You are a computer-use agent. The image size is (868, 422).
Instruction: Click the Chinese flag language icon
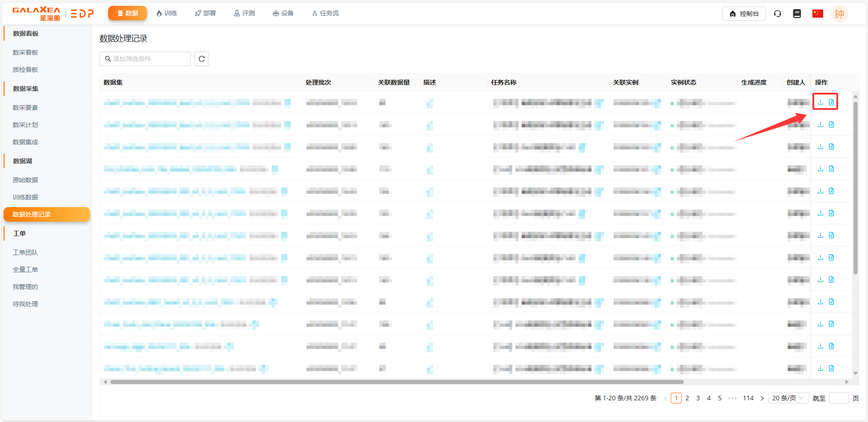pyautogui.click(x=817, y=14)
